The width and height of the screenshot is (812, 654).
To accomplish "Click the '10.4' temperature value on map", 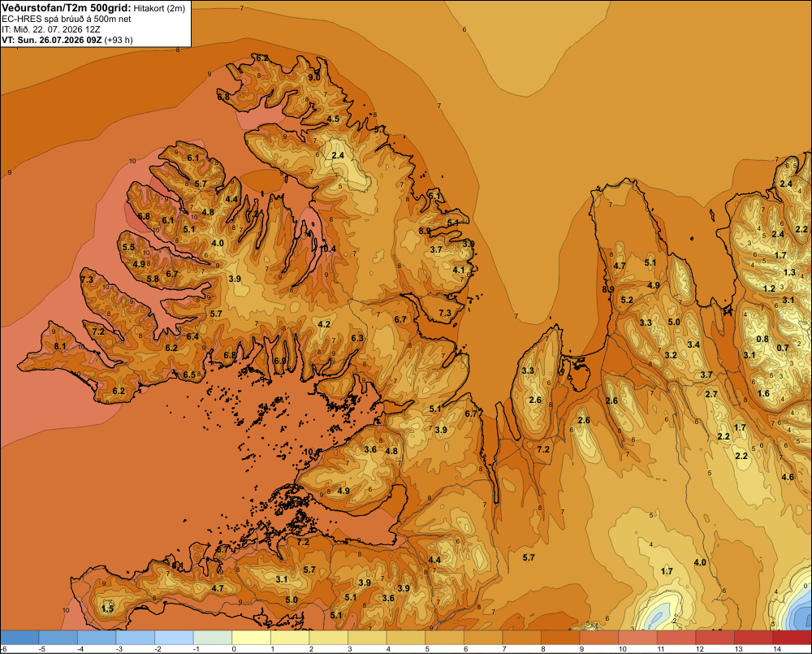I will tap(327, 249).
